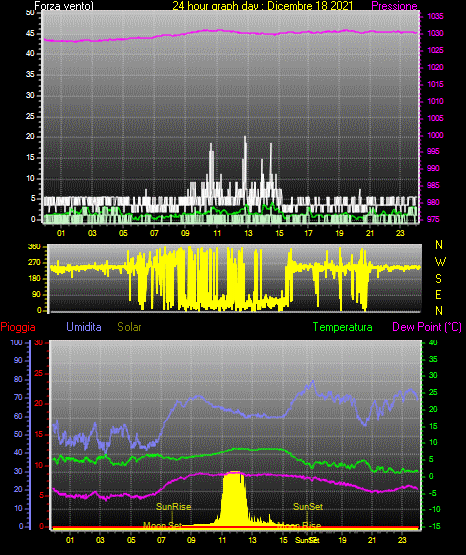
Task: Select the 180 wind direction axis value
Action: [x=34, y=279]
